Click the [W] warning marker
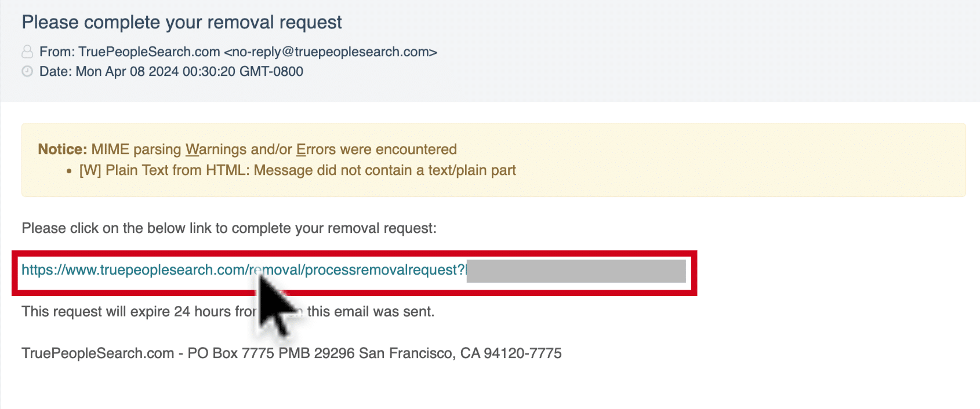980x409 pixels. 90,170
